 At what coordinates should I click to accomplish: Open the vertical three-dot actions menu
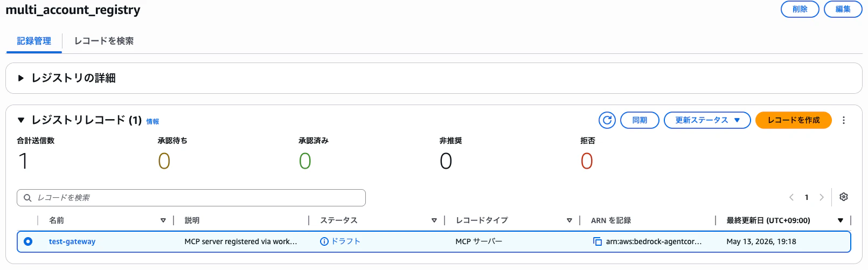click(844, 120)
